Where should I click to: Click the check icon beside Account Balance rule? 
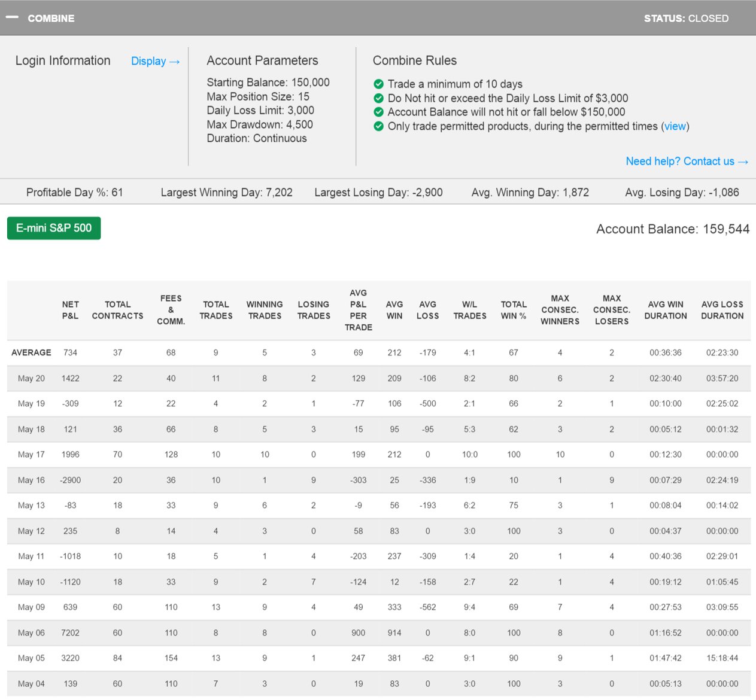click(378, 112)
